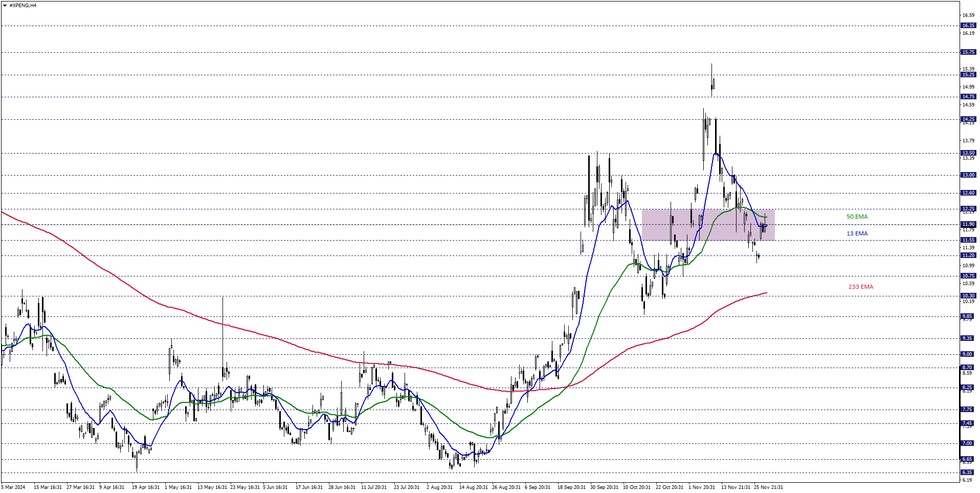Select the 15.25 price level tag
The height and width of the screenshot is (493, 980).
tap(968, 75)
